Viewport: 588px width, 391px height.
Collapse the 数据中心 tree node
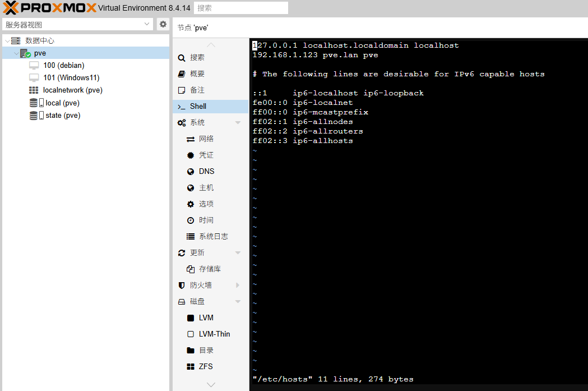(6, 41)
